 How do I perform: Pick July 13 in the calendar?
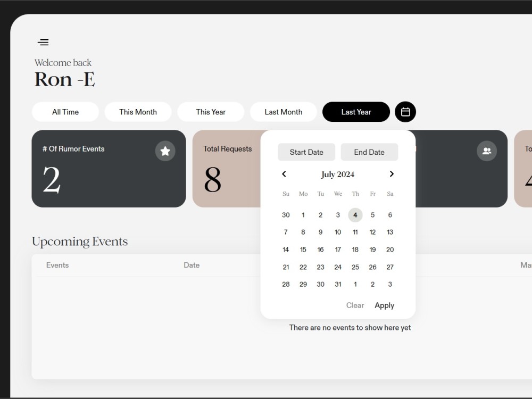tap(390, 232)
